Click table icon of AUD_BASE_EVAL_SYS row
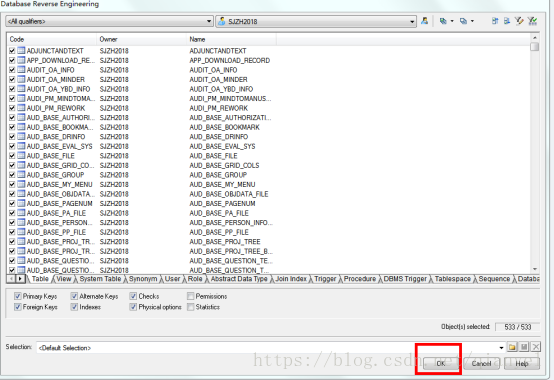Image resolution: width=554 pixels, height=380 pixels. [21, 146]
